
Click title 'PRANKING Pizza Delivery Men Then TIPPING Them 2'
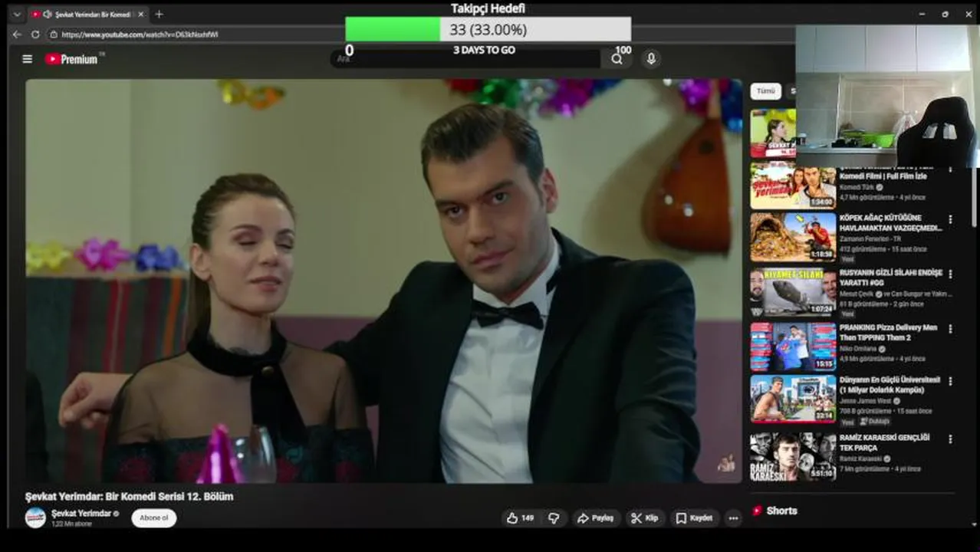click(888, 332)
